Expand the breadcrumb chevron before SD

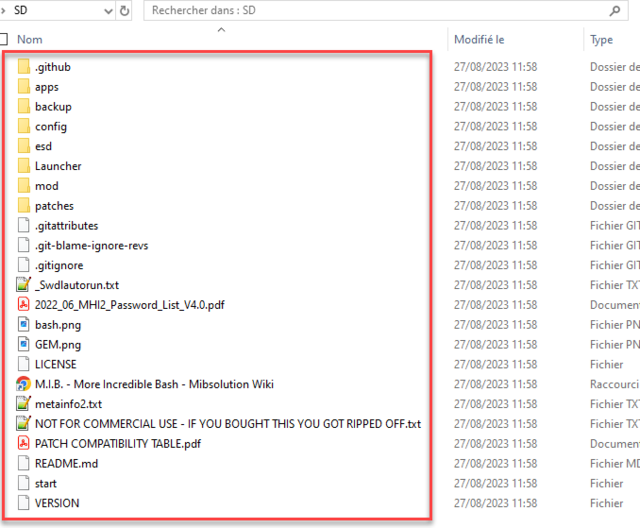[x=4, y=10]
